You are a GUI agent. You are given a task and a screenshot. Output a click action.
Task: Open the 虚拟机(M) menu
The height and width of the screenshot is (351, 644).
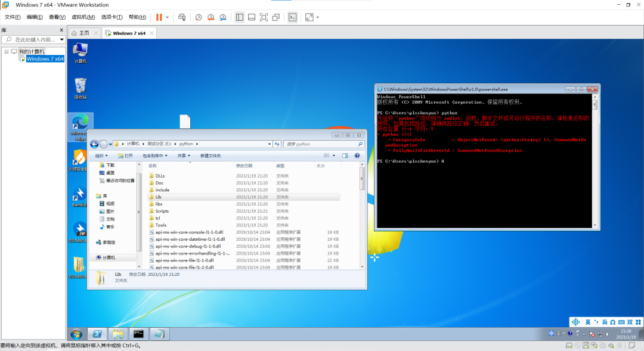point(83,17)
